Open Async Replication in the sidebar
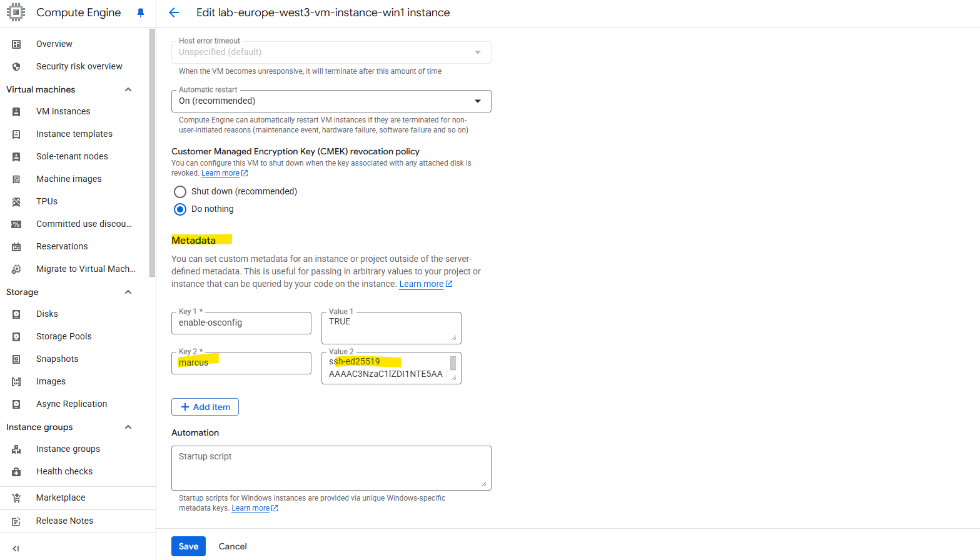 pos(71,404)
